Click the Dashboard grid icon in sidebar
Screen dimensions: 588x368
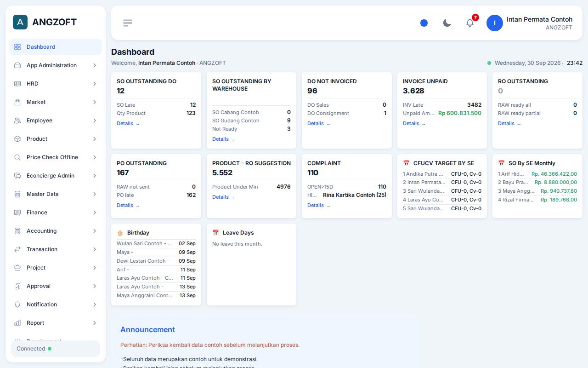coord(17,47)
